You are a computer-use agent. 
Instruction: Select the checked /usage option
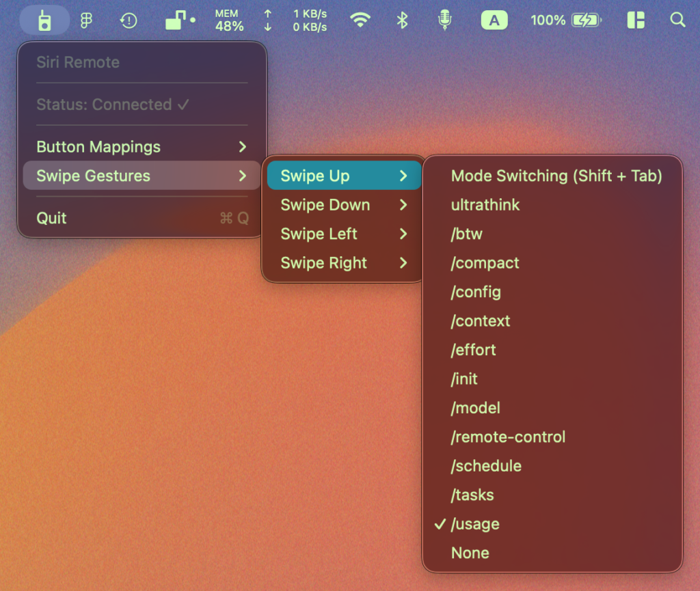[x=475, y=524]
